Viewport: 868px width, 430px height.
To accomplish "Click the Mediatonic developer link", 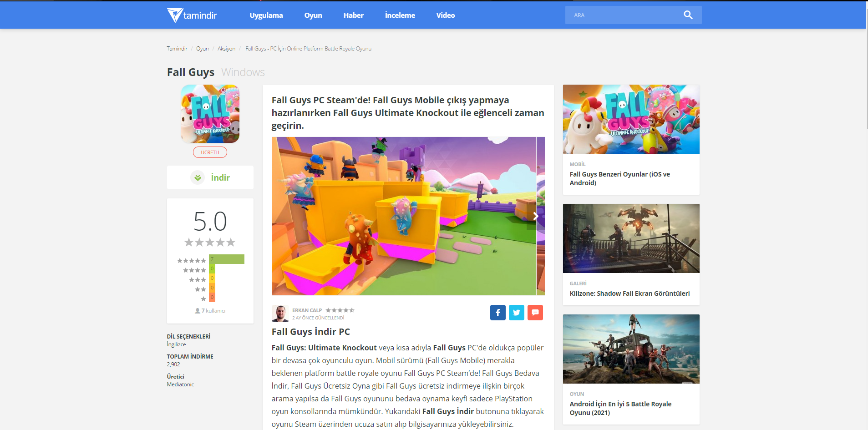I will coord(180,384).
